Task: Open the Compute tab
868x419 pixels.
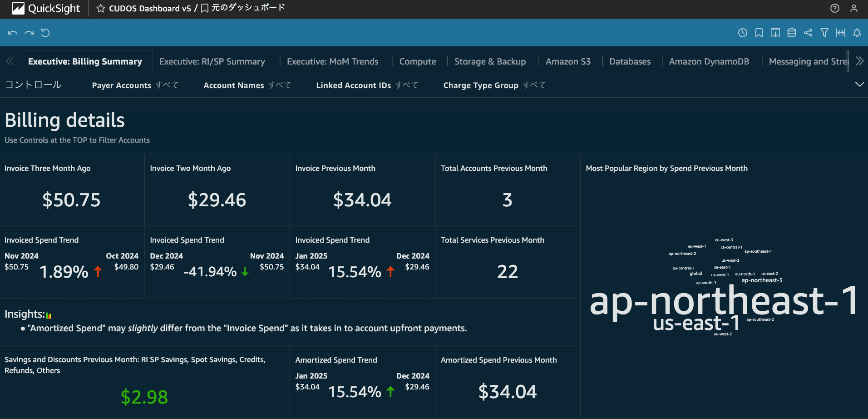Action: click(417, 61)
